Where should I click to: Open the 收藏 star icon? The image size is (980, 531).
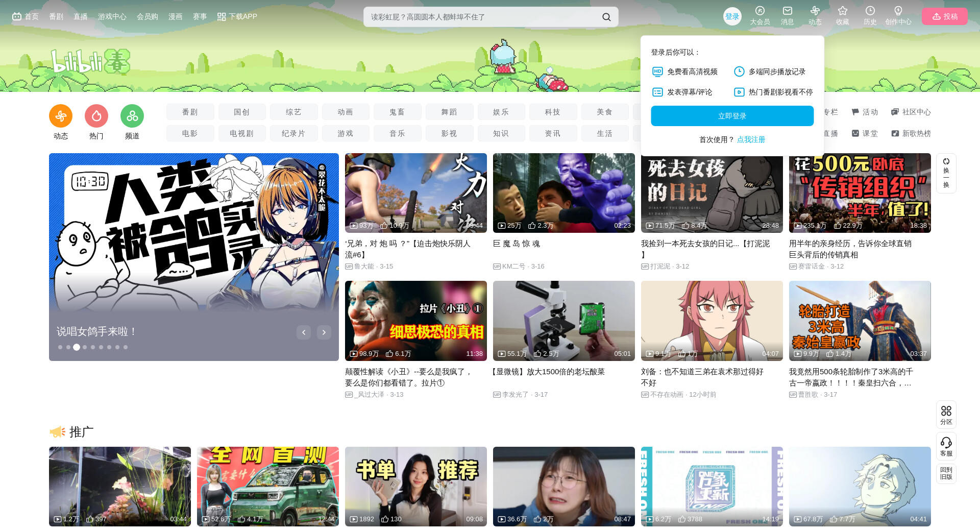[x=843, y=11]
